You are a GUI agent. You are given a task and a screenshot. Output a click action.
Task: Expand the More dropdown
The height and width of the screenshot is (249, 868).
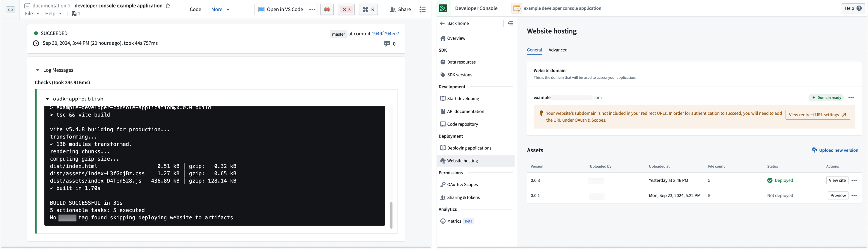220,9
